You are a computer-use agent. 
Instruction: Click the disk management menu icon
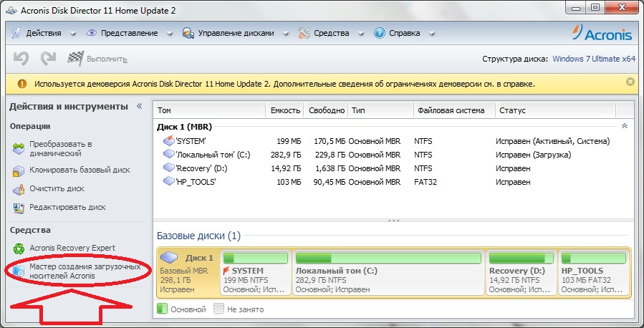(188, 33)
